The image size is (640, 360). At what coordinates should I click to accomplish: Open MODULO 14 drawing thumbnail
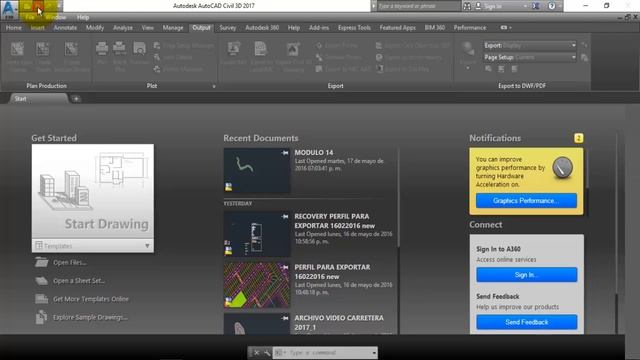257,170
